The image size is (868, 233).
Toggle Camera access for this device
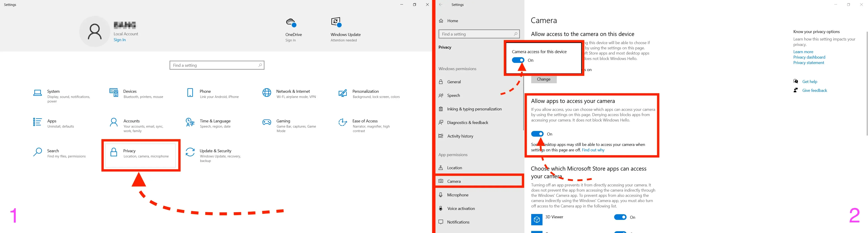click(518, 60)
